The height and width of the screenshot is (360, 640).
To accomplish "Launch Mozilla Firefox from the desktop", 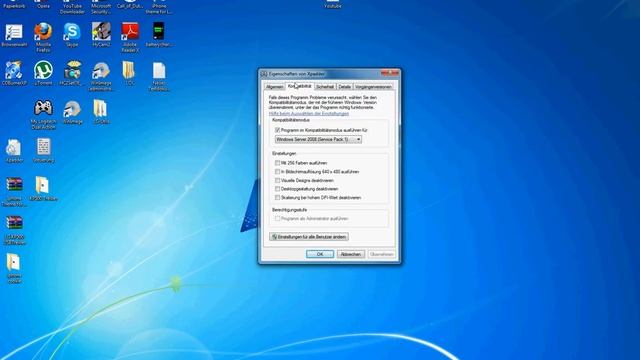I will pyautogui.click(x=43, y=38).
